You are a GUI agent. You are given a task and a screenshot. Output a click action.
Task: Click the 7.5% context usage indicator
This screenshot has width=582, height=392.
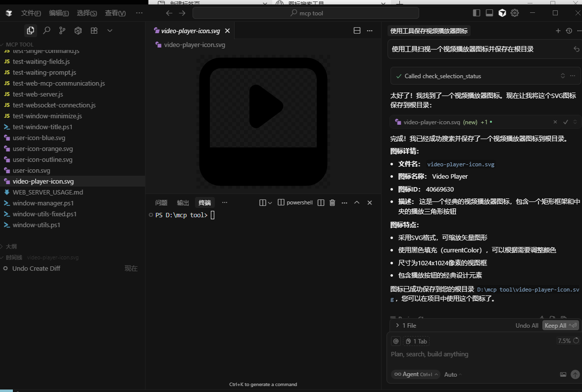(564, 341)
